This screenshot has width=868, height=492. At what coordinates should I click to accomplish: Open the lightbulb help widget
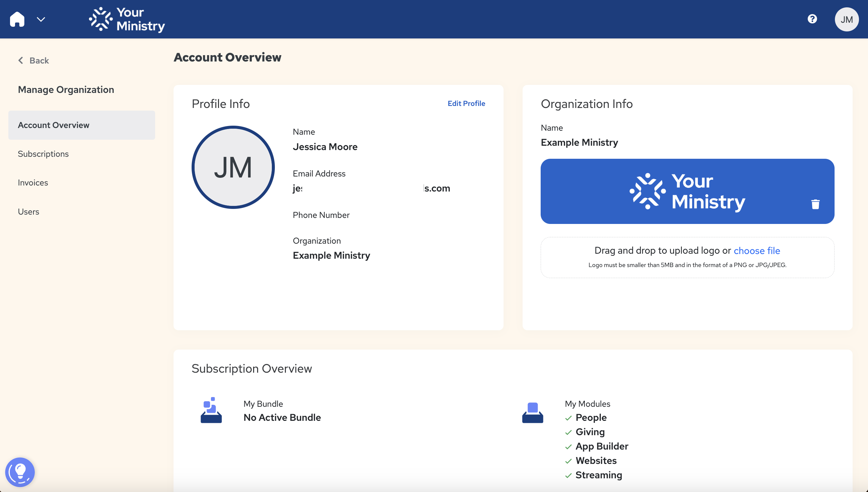point(20,472)
